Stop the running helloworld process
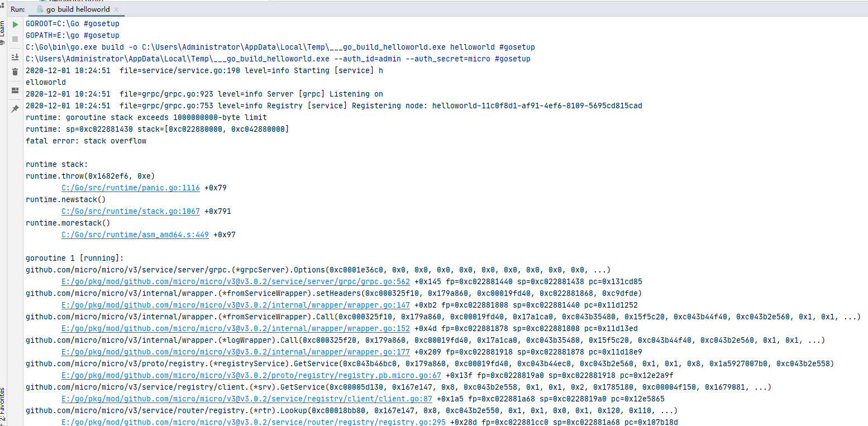 [15, 39]
